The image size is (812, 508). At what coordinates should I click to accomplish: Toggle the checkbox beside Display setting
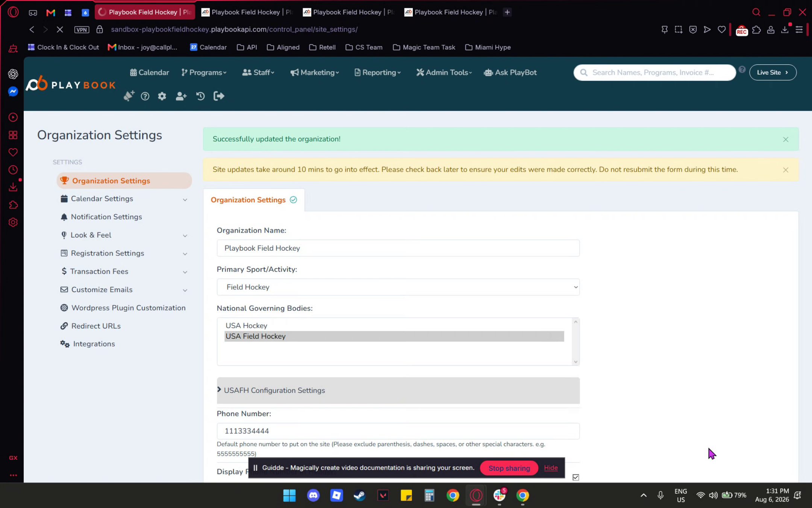coord(576,477)
